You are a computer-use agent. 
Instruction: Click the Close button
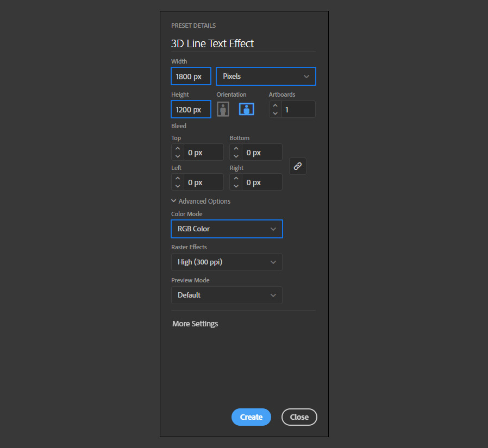[x=299, y=417]
